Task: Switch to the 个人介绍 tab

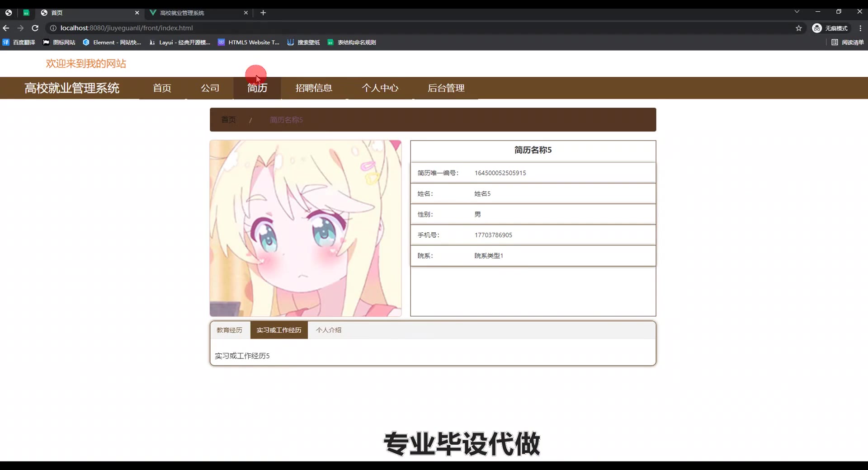Action: [x=329, y=330]
